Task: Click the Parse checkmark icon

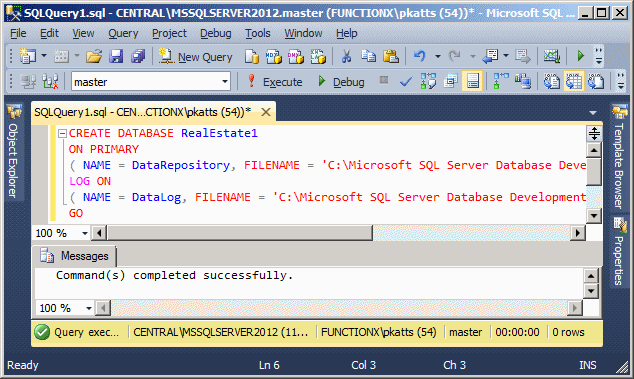Action: (406, 82)
